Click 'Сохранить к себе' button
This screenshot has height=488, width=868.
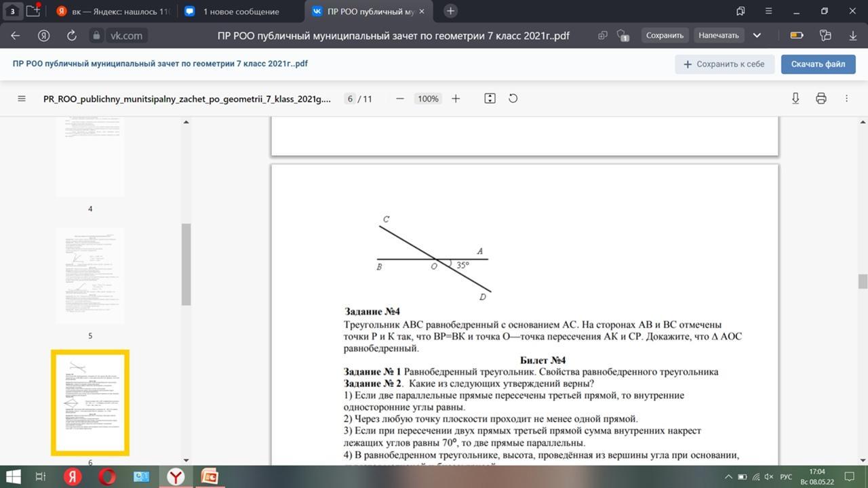click(x=724, y=64)
